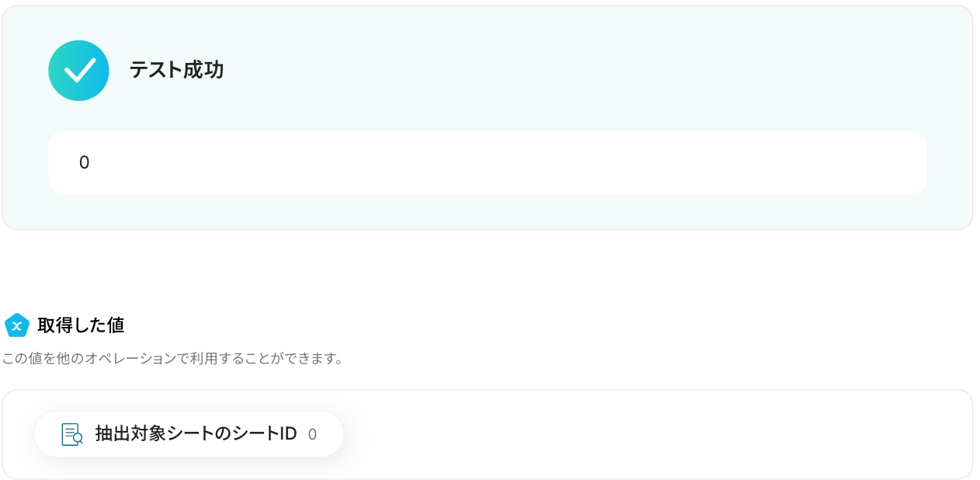This screenshot has width=980, height=480.
Task: Click the 取得した値 section heading
Action: pos(81,325)
